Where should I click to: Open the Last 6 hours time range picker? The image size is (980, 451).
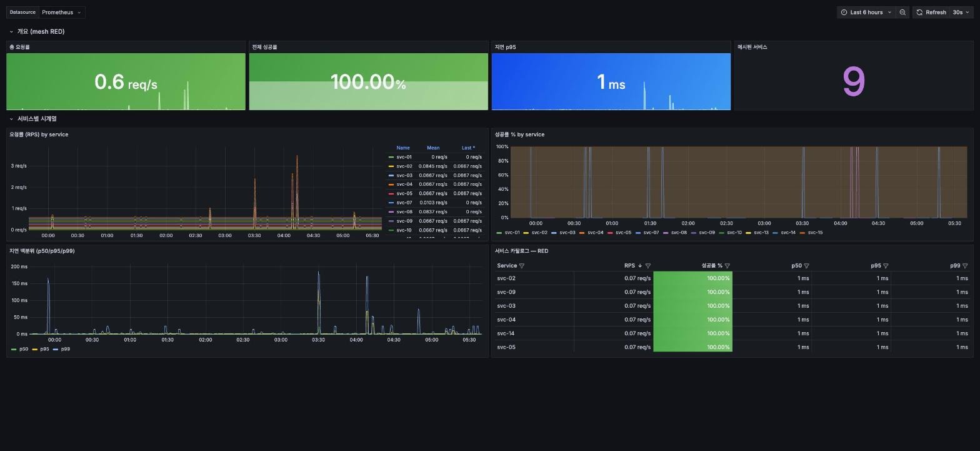click(x=866, y=13)
